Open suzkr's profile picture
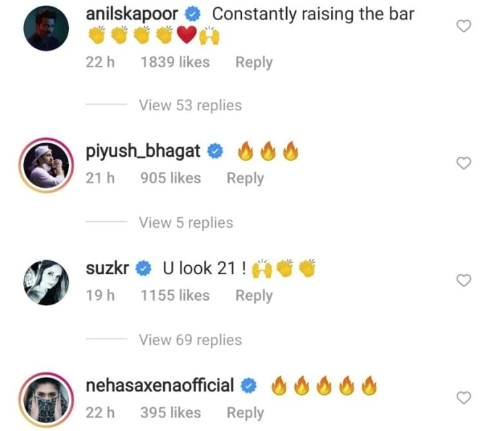Screen dimensions: 504x431 click(46, 283)
